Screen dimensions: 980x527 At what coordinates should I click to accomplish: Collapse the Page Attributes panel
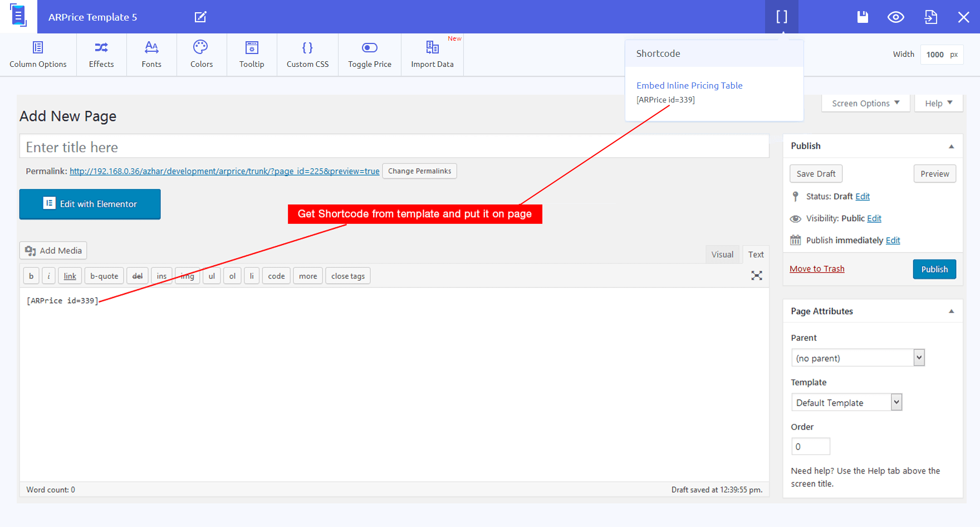point(951,311)
